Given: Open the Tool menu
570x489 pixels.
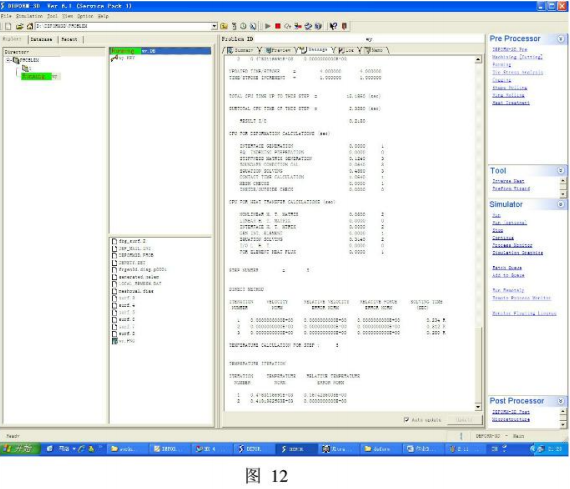Looking at the screenshot, I should pyautogui.click(x=52, y=16).
